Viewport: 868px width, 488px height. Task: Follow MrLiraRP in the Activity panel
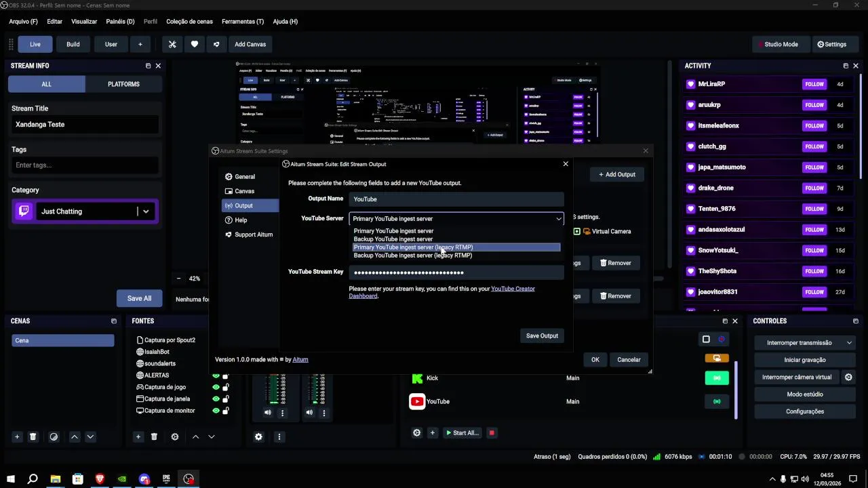tap(814, 84)
